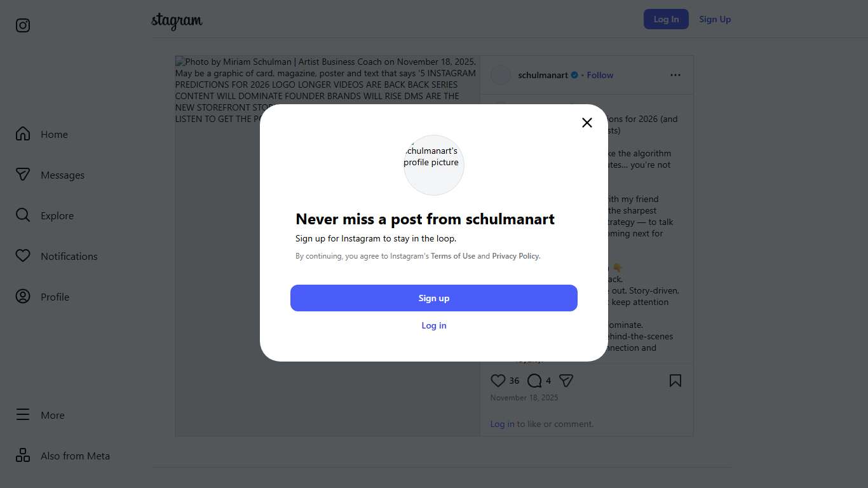
Task: Click the Sign Up link in header
Action: (x=715, y=19)
